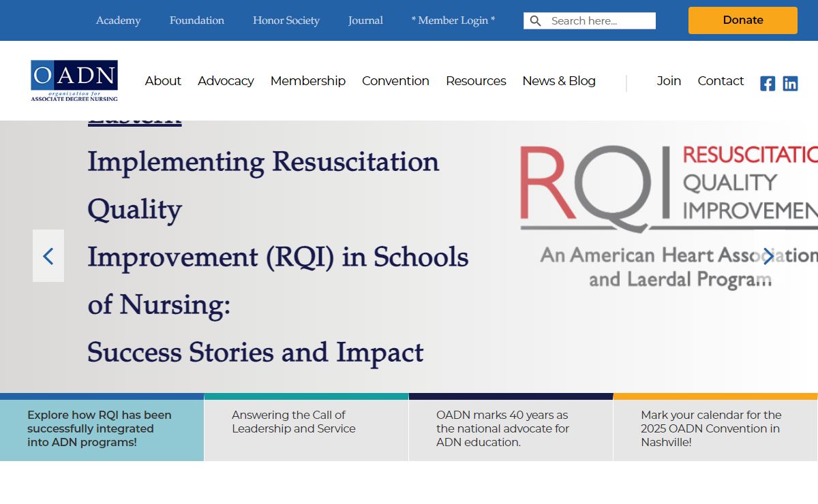The image size is (818, 504).
Task: Select OADN marks 40 years tab
Action: [x=511, y=427]
